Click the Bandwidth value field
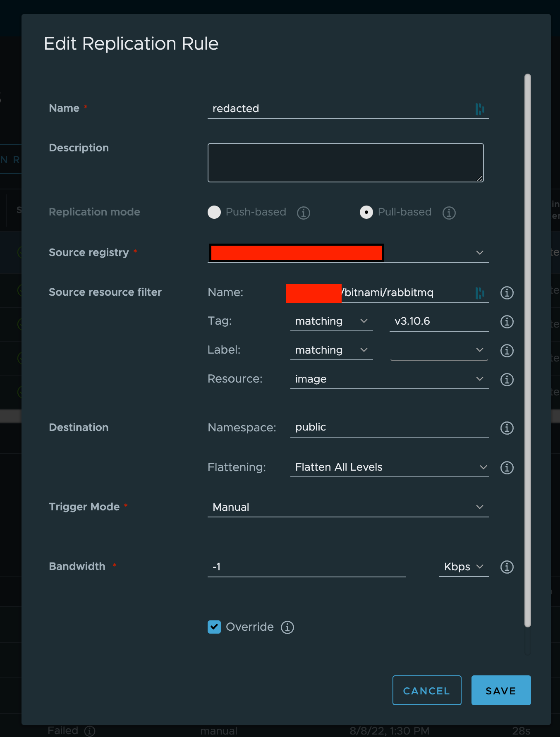 tap(307, 567)
